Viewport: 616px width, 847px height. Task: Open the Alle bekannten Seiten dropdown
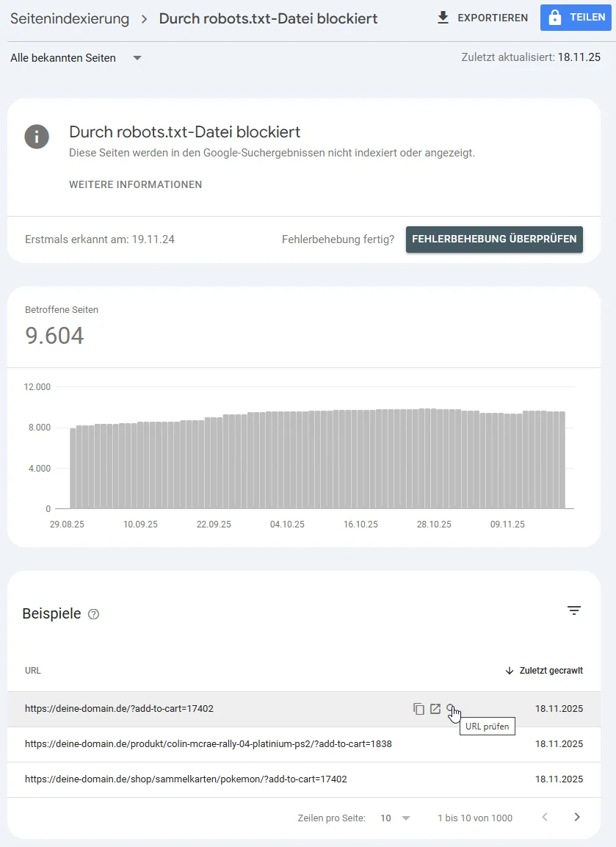[x=76, y=57]
